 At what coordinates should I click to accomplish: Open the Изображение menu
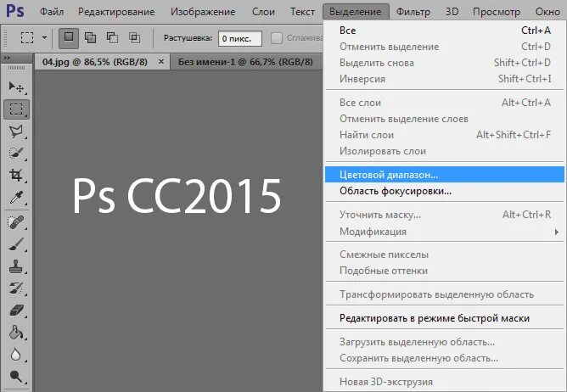point(203,12)
